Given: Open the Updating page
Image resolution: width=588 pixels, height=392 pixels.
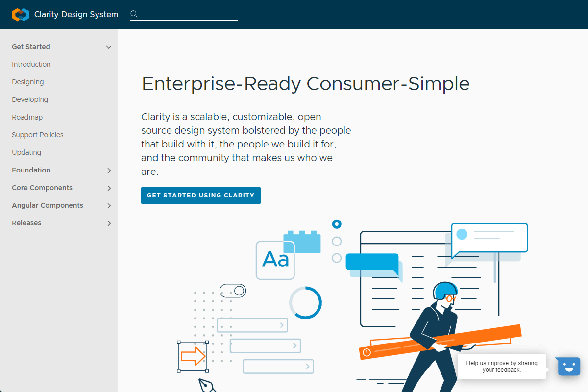Looking at the screenshot, I should tap(26, 152).
